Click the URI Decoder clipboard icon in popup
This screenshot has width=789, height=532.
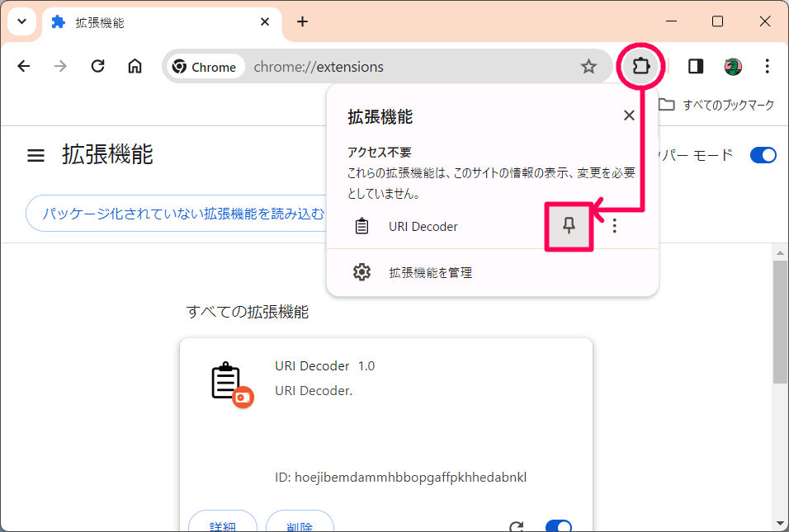[361, 225]
